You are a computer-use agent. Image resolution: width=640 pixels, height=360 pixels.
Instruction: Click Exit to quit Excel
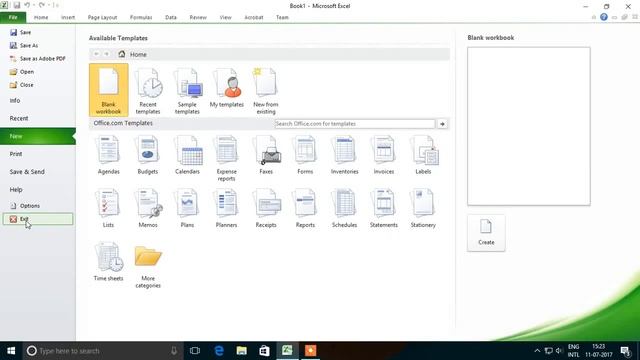coord(38,219)
